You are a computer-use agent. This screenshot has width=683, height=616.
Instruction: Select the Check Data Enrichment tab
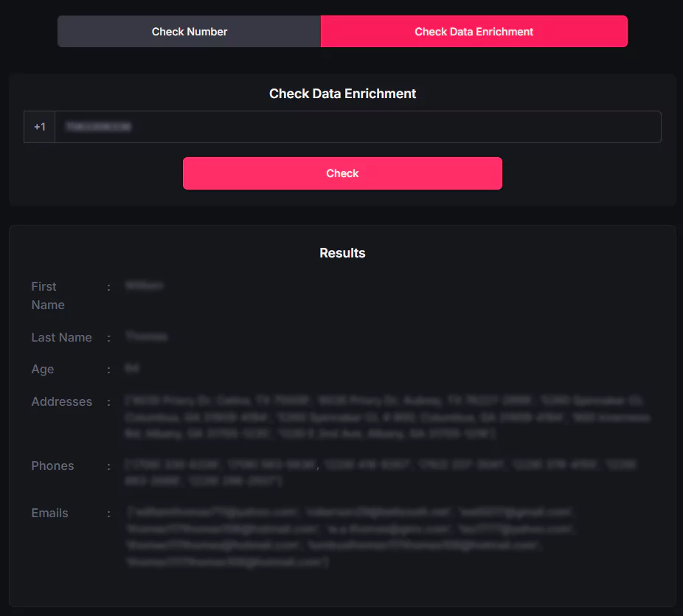[474, 32]
